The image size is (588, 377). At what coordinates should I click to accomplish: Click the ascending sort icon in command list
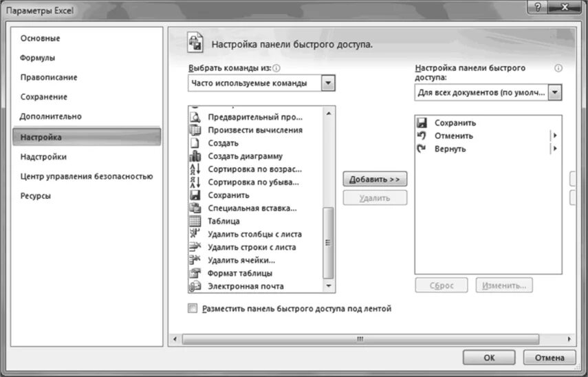coord(195,169)
